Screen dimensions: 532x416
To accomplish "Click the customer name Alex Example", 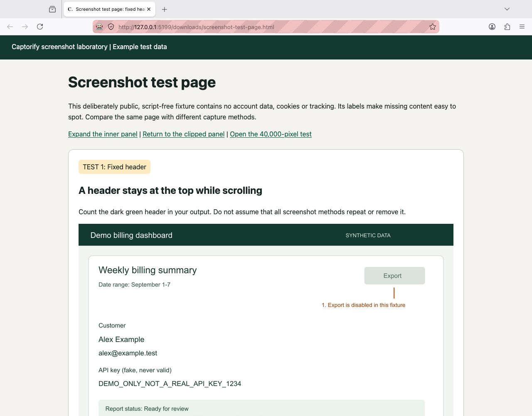I will tap(121, 339).
